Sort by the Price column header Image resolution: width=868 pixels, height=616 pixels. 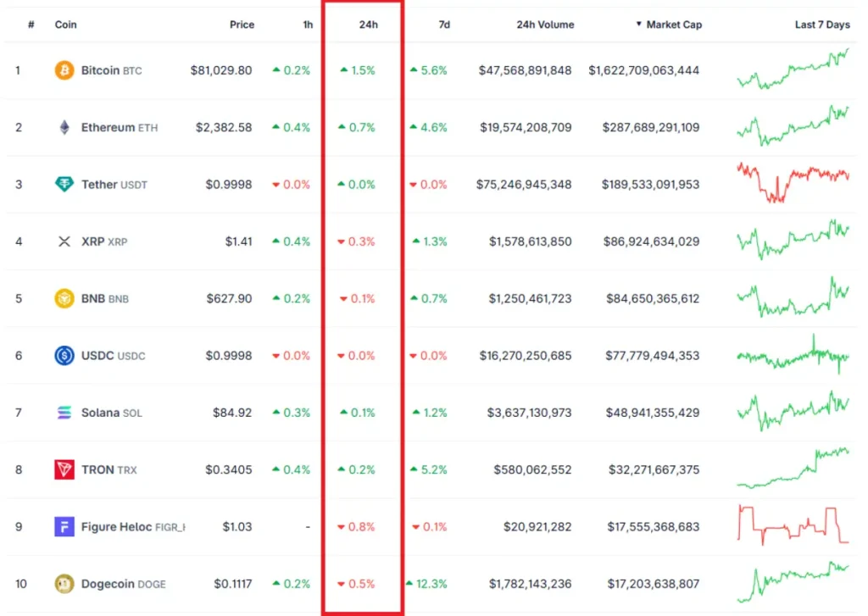242,25
